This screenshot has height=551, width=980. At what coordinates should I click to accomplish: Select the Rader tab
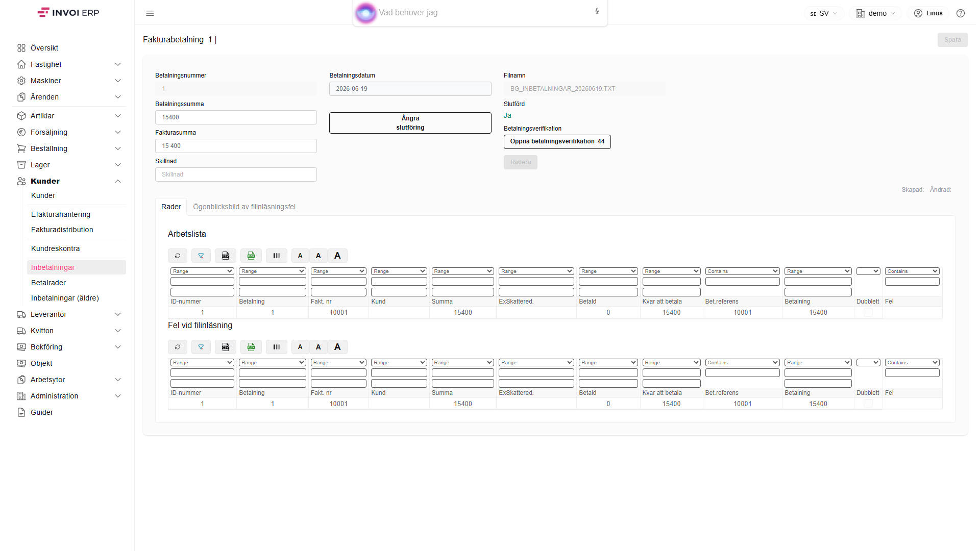tap(171, 207)
